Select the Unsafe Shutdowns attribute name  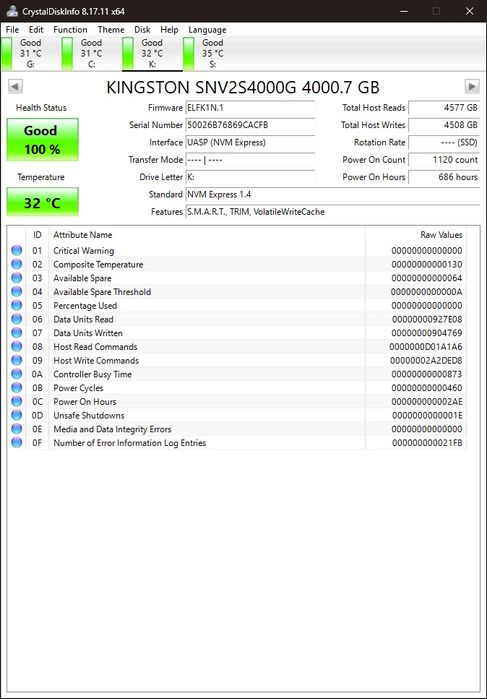click(x=89, y=415)
